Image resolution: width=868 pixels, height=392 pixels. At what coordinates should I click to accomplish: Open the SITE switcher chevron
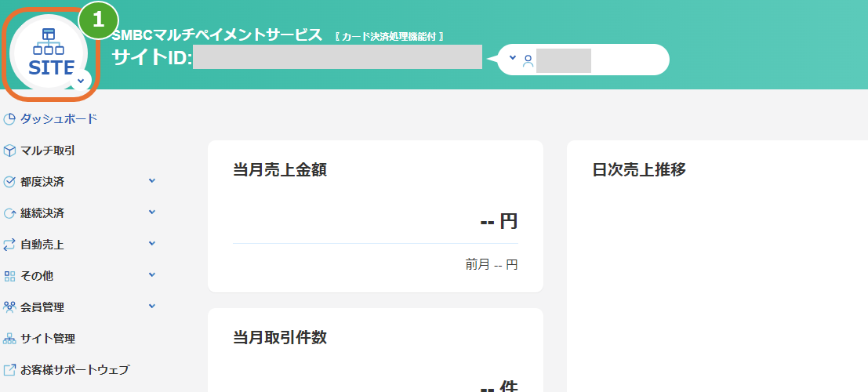[81, 81]
